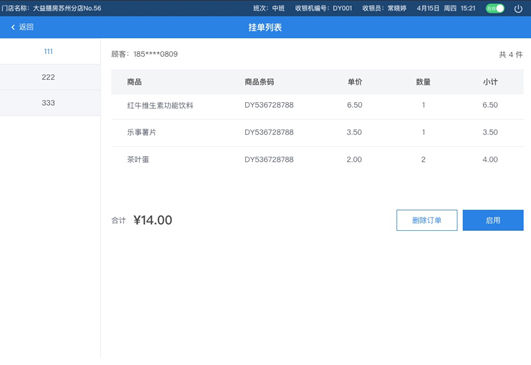Click barcode of 红牛维生素功能饮料 row
Screen dimensions: 531x365
click(269, 105)
